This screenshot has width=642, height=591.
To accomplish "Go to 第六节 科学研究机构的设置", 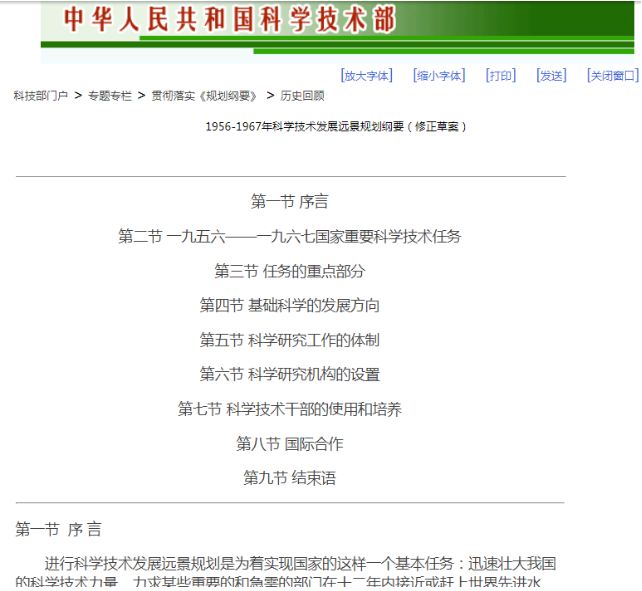I will click(290, 375).
